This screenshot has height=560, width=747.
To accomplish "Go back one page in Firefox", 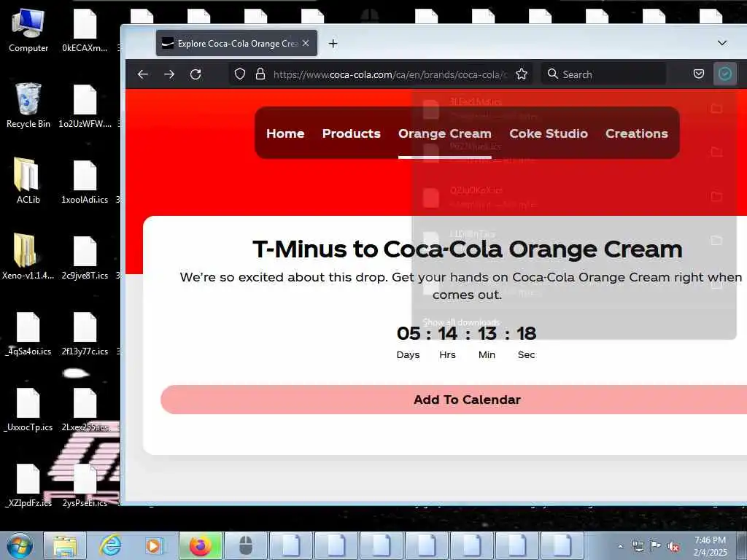I will click(143, 74).
